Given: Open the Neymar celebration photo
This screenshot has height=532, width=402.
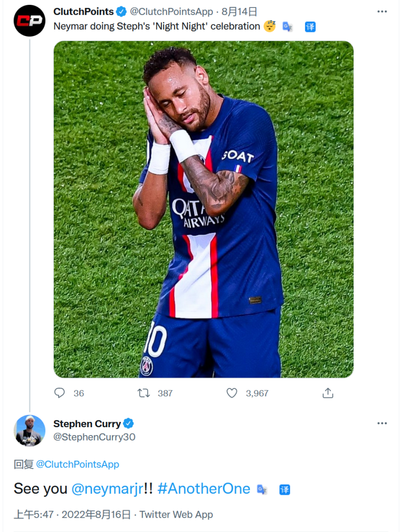Looking at the screenshot, I should pos(203,210).
